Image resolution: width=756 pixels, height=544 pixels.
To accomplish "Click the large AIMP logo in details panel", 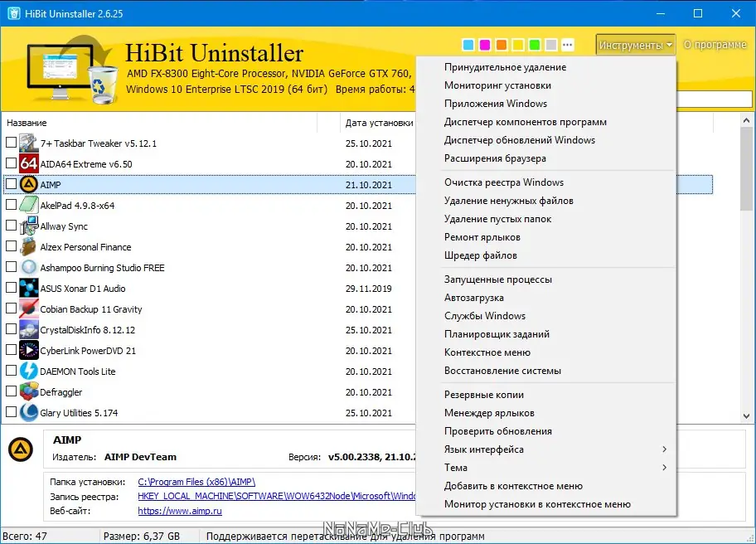I will click(x=21, y=449).
